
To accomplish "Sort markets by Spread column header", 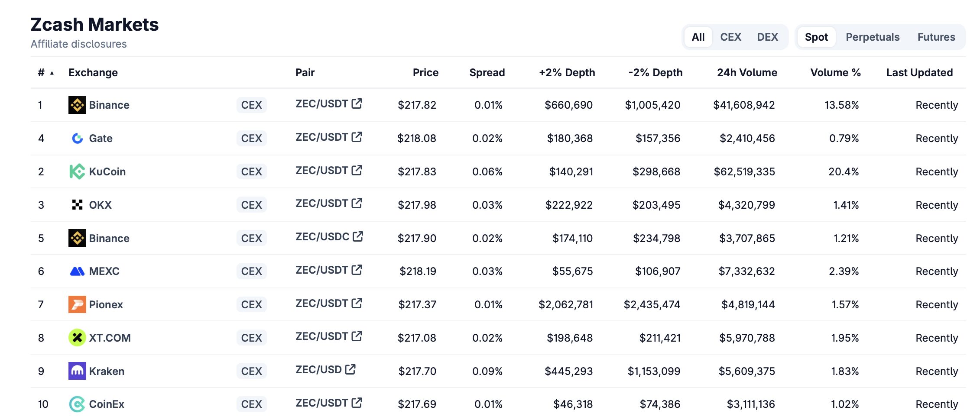I will [487, 73].
